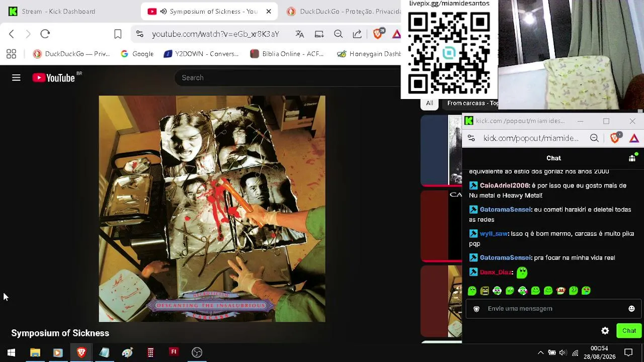Open Kick chat settings gear
This screenshot has height=362, width=644.
(x=605, y=331)
